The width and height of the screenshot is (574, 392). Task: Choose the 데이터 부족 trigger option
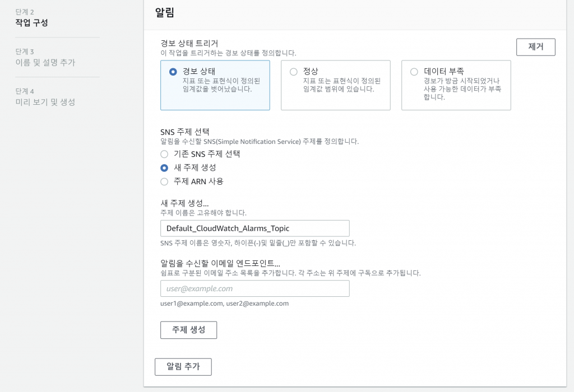(x=414, y=72)
